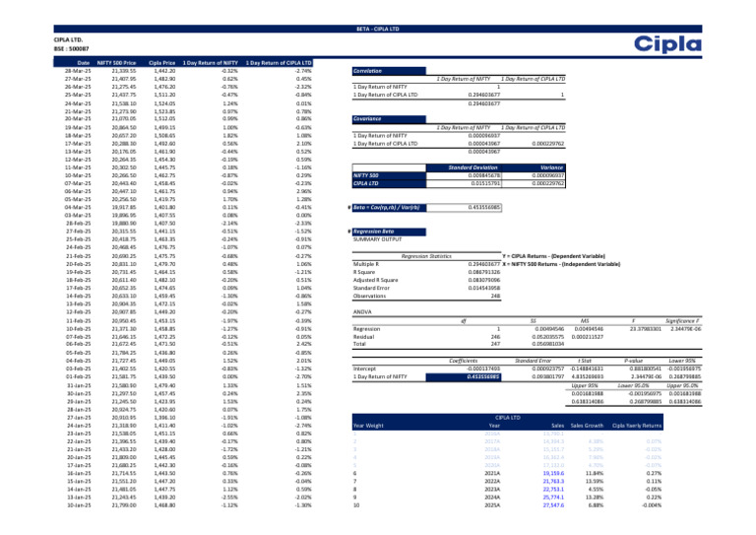Select the "Sales Growth" column header
The height and width of the screenshot is (535, 756).
tap(587, 426)
